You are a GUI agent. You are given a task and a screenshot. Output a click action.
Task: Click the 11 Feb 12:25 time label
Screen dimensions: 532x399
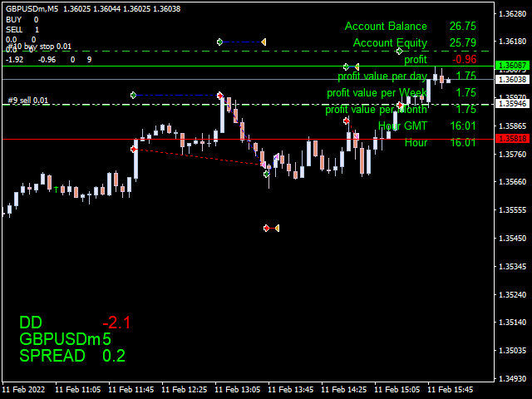click(185, 390)
